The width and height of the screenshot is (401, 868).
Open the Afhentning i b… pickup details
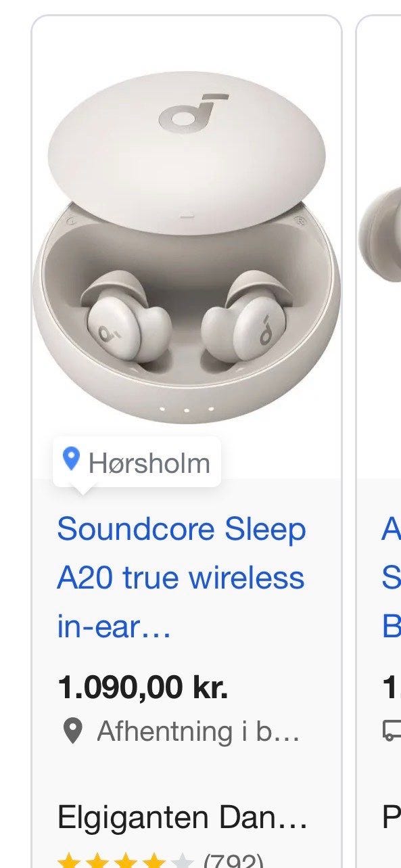click(x=198, y=731)
